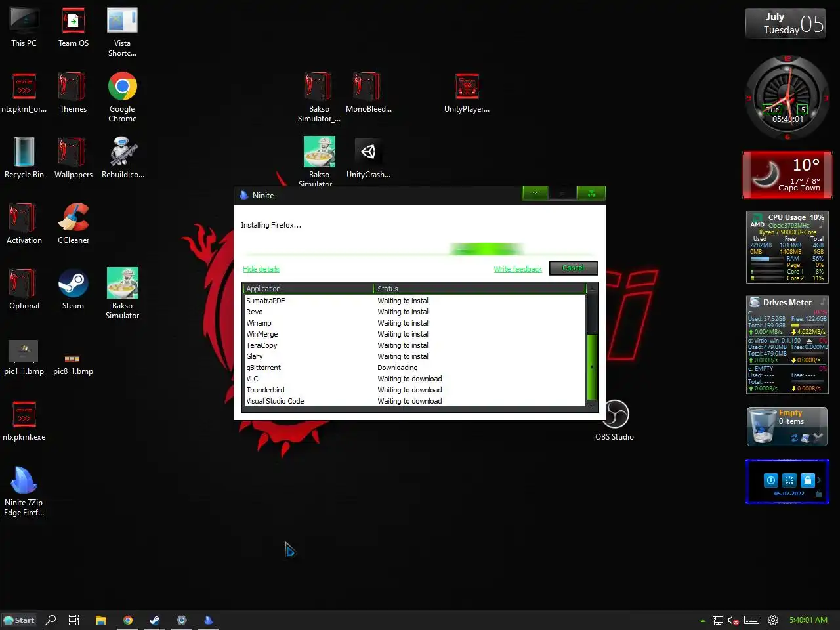Click the Hide details link
Viewport: 840px width, 630px height.
(x=261, y=269)
